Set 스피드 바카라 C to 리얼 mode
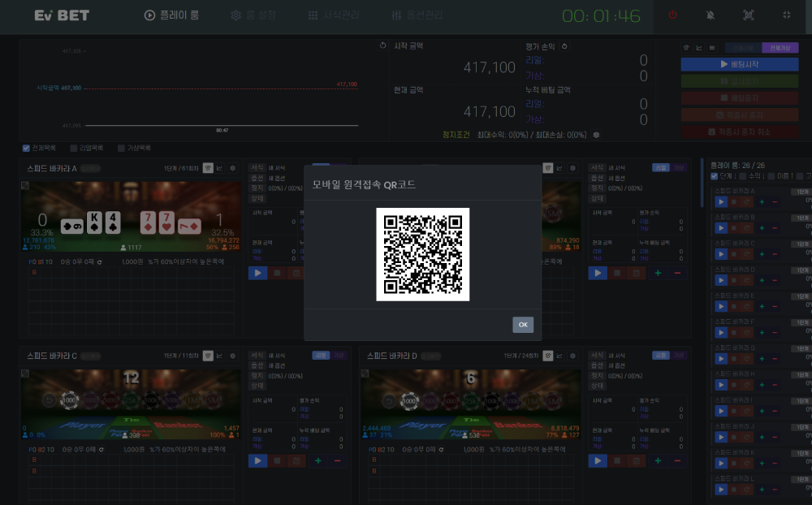The height and width of the screenshot is (505, 812). coord(321,356)
